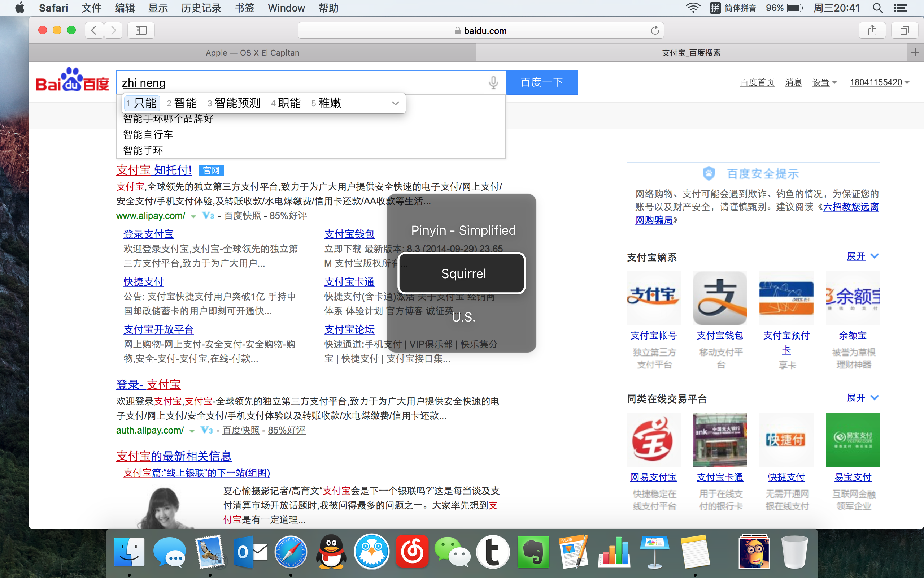Select Squirrel input source
Viewport: 924px width, 578px height.
pyautogui.click(x=462, y=273)
